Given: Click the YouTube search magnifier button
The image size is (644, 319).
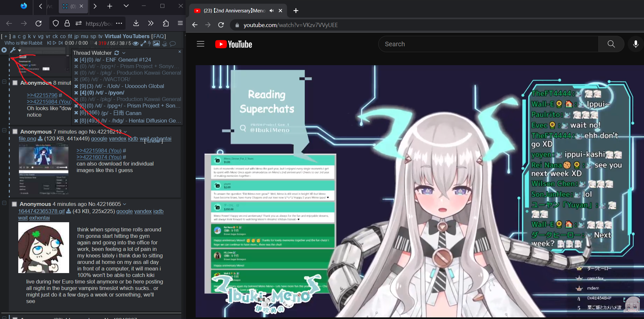Looking at the screenshot, I should click(611, 44).
